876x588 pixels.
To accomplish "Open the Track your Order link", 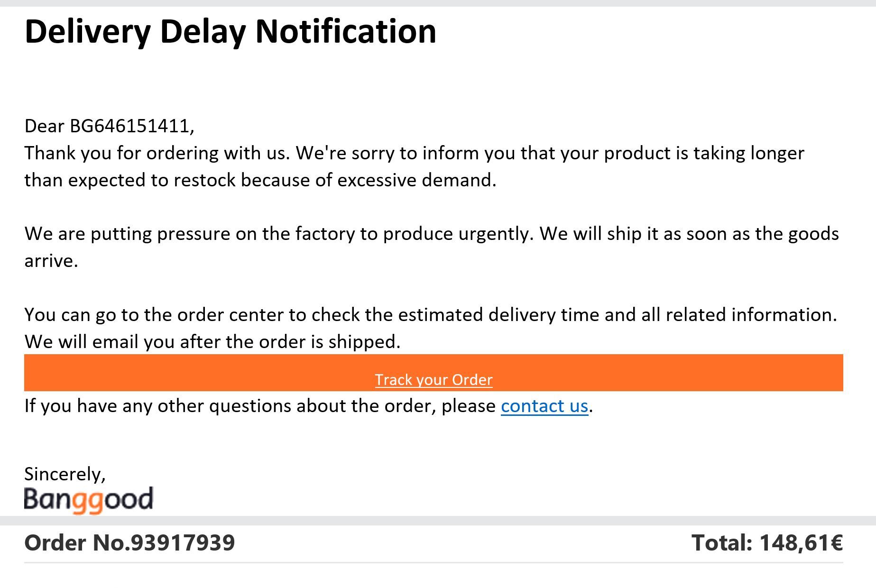I will [433, 379].
